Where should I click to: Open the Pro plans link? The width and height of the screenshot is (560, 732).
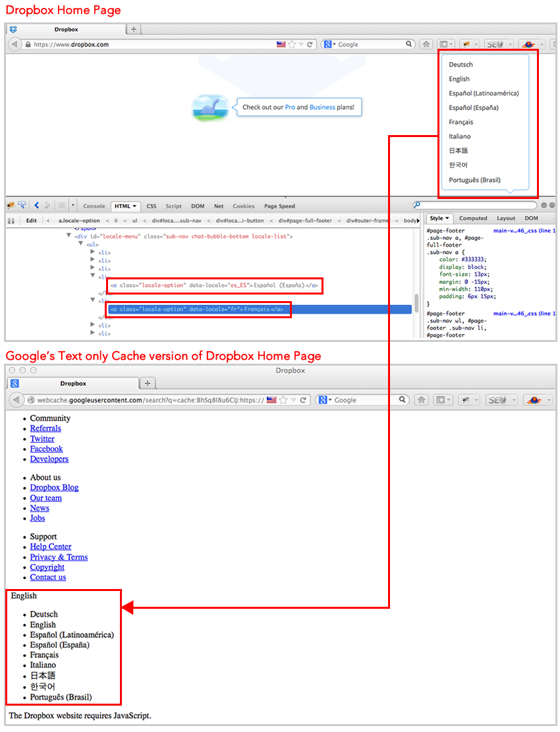pyautogui.click(x=290, y=107)
